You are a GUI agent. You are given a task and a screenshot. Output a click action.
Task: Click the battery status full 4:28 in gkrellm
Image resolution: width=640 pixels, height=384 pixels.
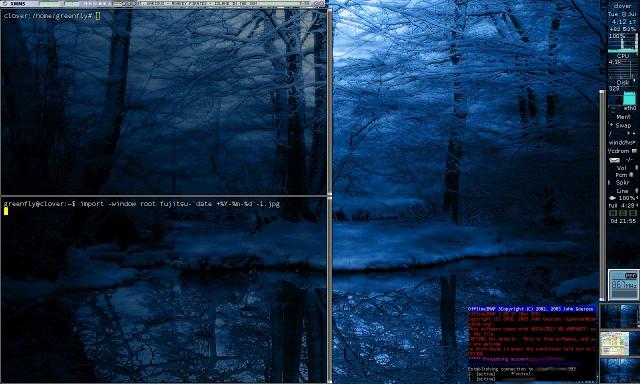pyautogui.click(x=622, y=206)
